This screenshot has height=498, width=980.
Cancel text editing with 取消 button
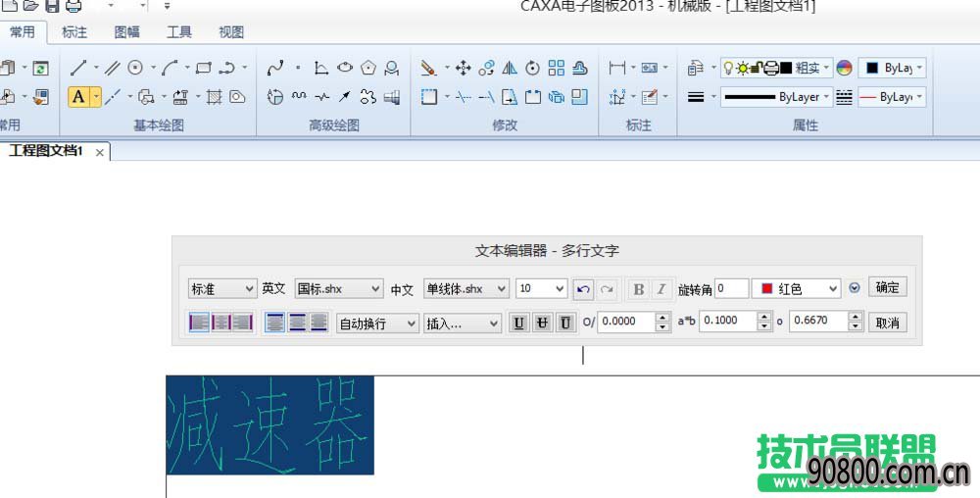(888, 323)
